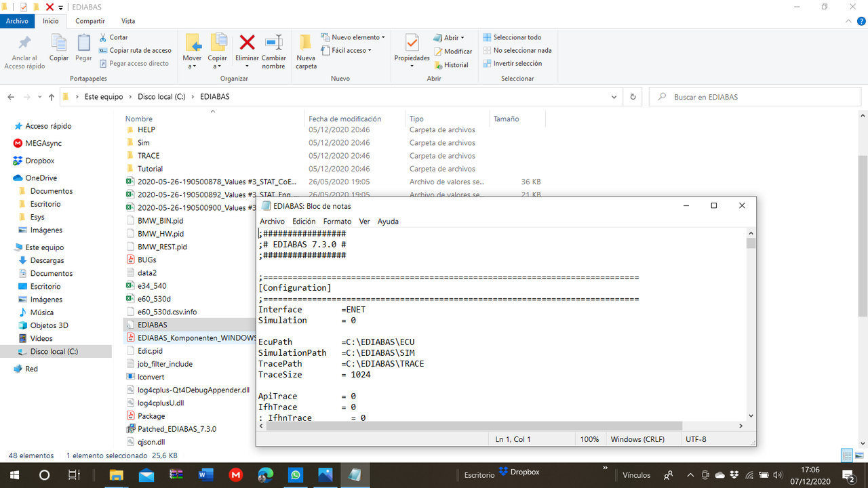Open Notepad Formato menu
Image resolution: width=868 pixels, height=488 pixels.
pos(337,222)
